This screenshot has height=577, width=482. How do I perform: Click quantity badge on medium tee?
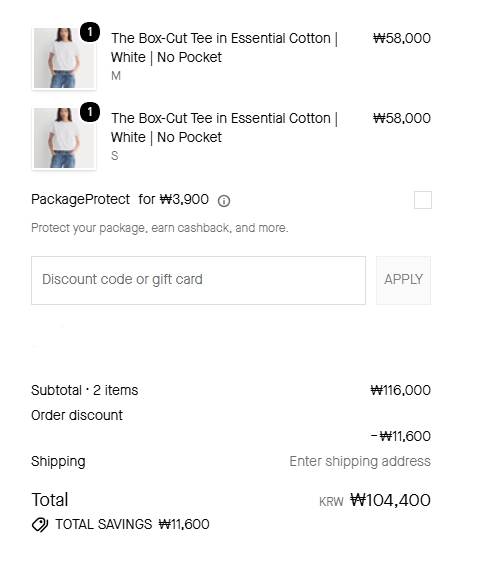coord(90,32)
